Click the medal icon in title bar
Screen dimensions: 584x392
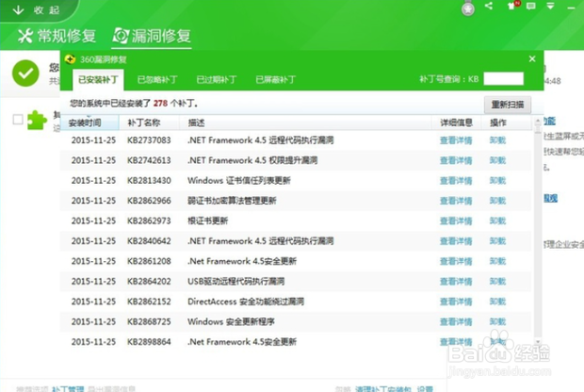[x=468, y=8]
